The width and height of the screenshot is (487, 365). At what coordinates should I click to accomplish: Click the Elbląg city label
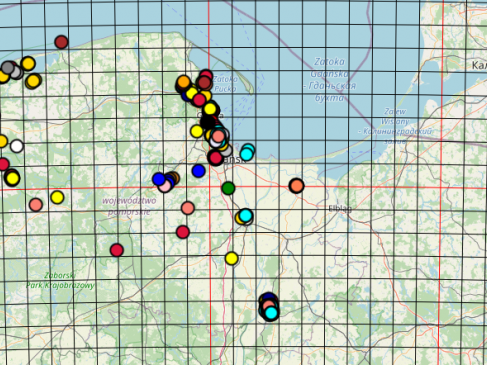(340, 209)
